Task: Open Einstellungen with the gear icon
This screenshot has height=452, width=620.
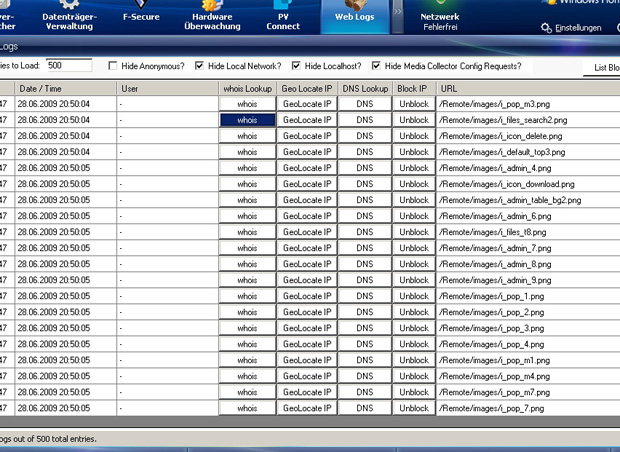Action: tap(571, 28)
